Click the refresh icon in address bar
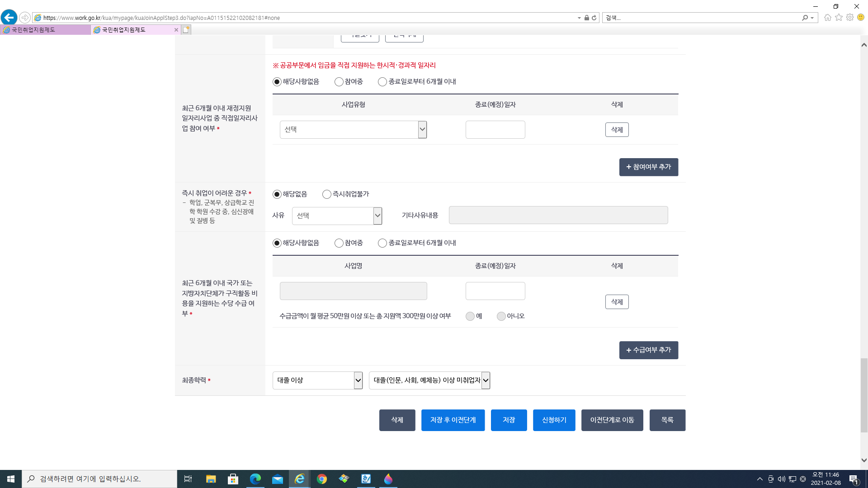Screen dimensions: 868x488 (594, 18)
